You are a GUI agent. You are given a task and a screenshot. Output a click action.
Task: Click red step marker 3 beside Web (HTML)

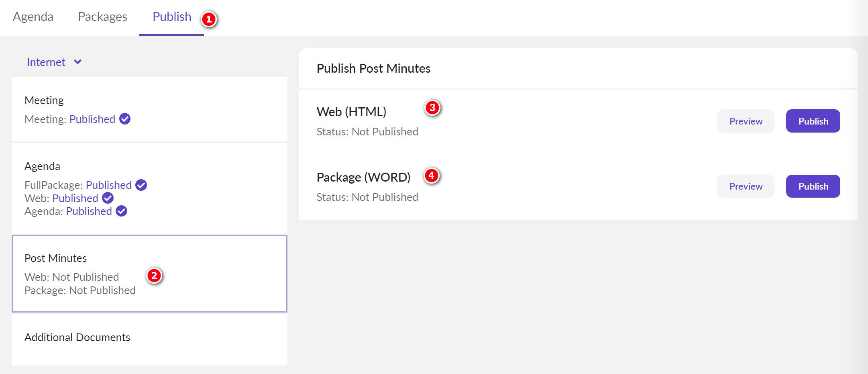[x=432, y=108]
